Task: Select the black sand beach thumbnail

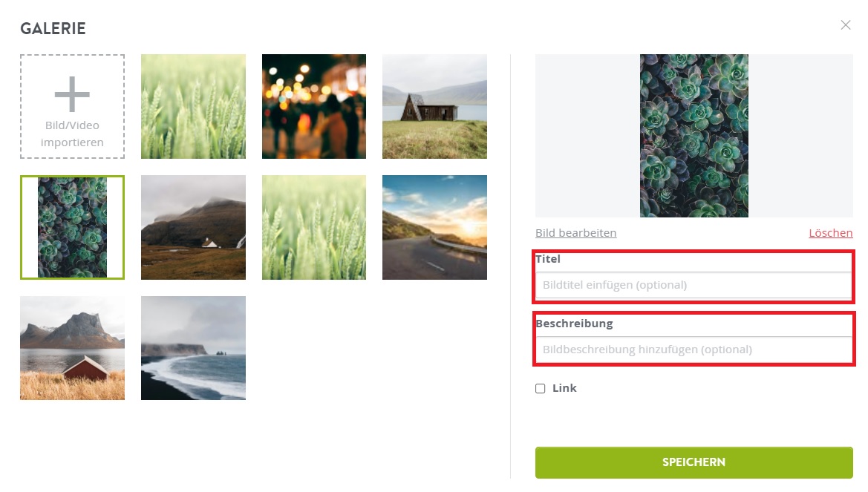Action: click(x=193, y=348)
